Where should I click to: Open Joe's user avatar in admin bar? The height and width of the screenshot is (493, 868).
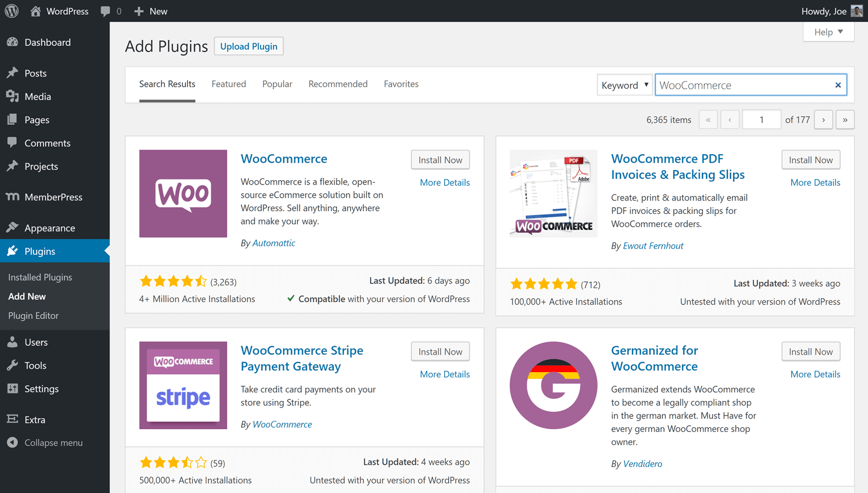pyautogui.click(x=857, y=11)
